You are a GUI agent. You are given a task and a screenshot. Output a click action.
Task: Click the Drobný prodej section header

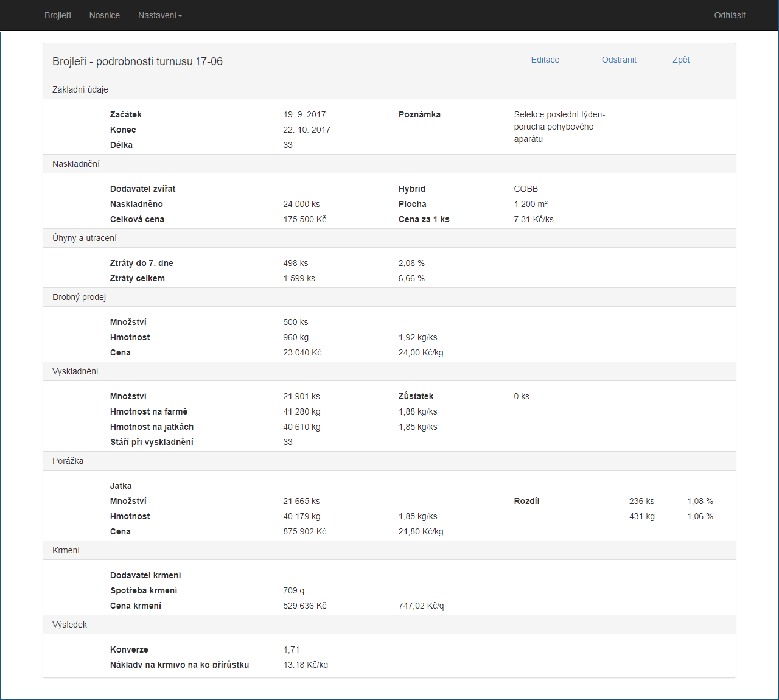point(389,297)
